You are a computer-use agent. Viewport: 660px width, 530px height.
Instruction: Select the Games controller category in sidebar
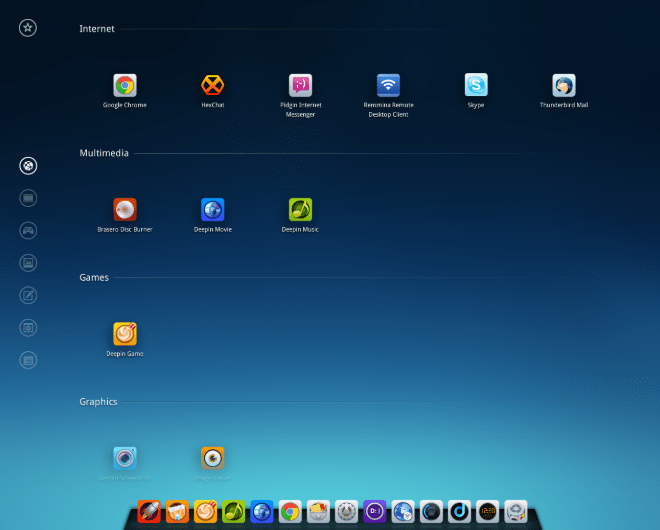coord(28,231)
